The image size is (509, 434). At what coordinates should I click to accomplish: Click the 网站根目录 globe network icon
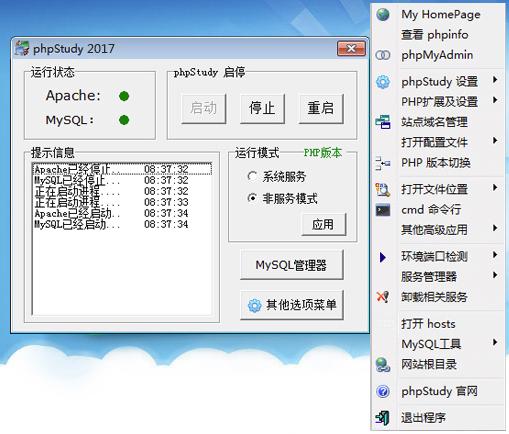(383, 364)
